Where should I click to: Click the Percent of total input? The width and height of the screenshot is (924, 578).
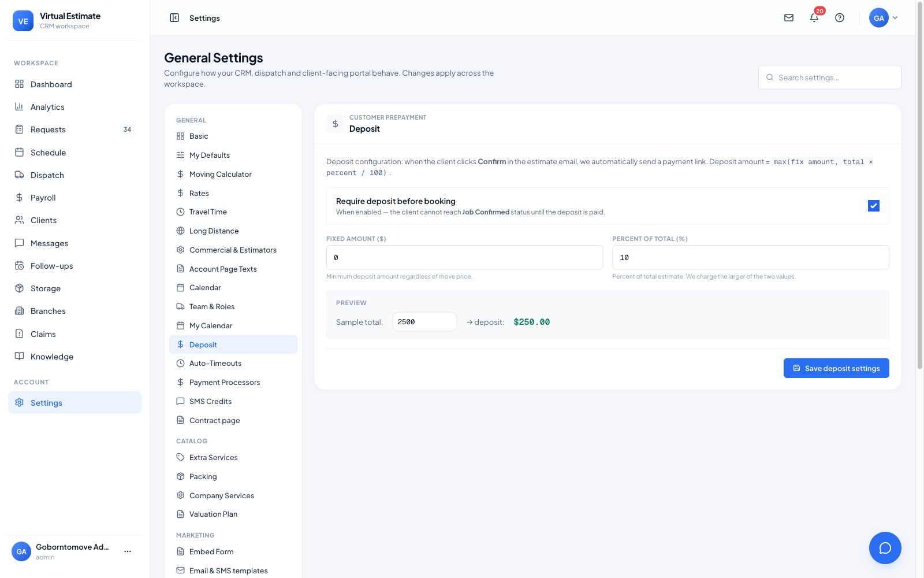pyautogui.click(x=750, y=257)
